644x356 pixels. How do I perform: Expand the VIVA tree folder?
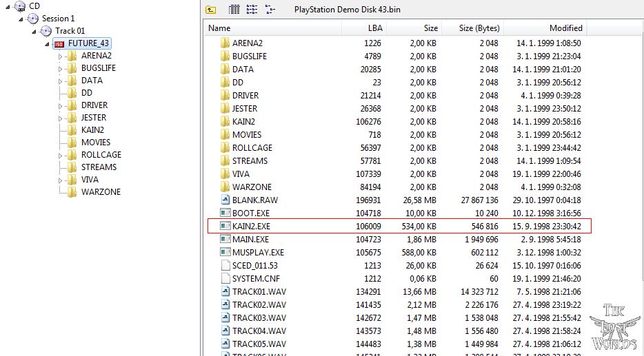point(61,180)
